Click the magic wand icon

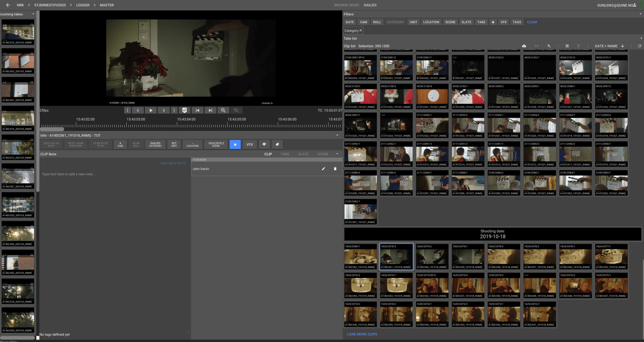[549, 46]
